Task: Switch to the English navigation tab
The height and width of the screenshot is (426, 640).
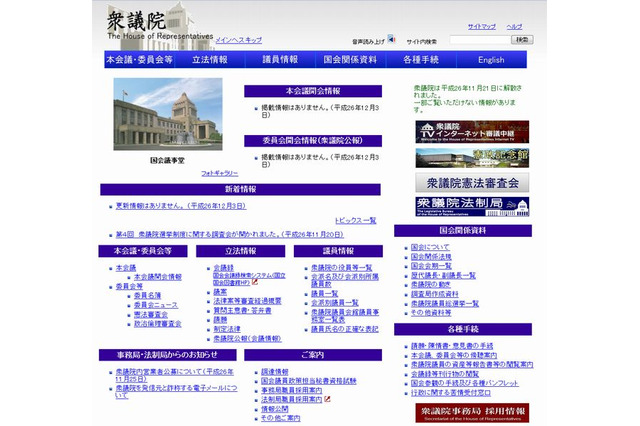Action: pyautogui.click(x=491, y=60)
